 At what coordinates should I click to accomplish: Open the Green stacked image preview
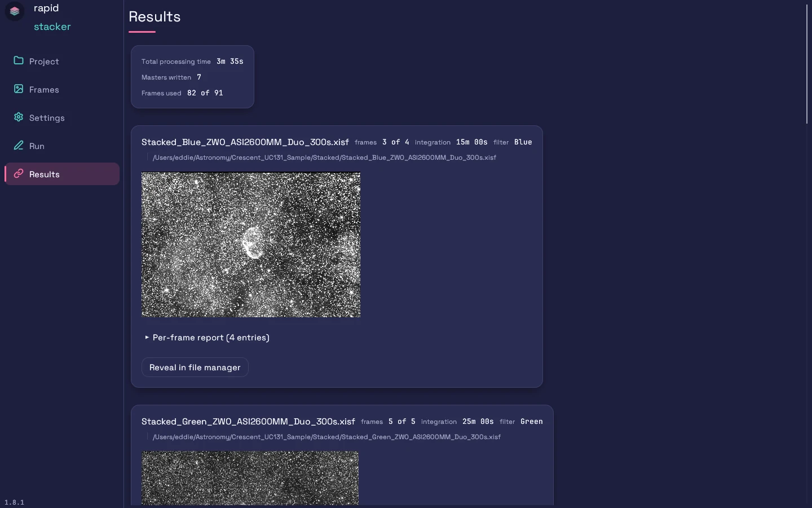coord(250,478)
